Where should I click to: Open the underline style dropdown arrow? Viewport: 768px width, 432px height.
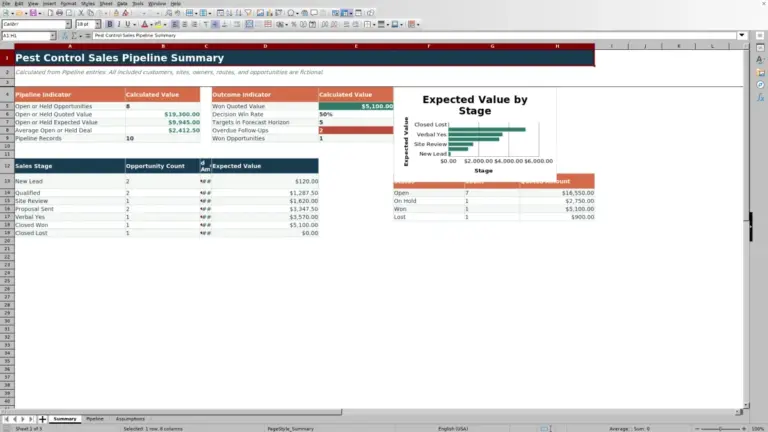(134, 24)
